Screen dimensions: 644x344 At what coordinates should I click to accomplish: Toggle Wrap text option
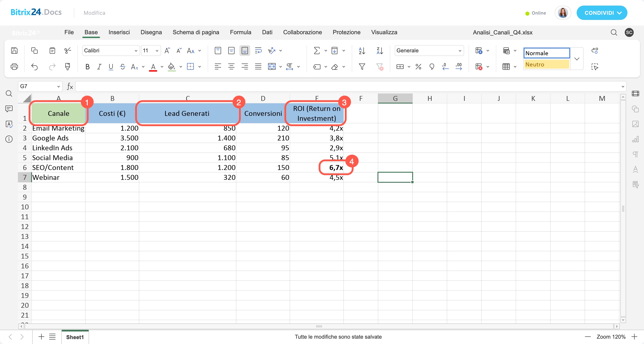(x=258, y=51)
